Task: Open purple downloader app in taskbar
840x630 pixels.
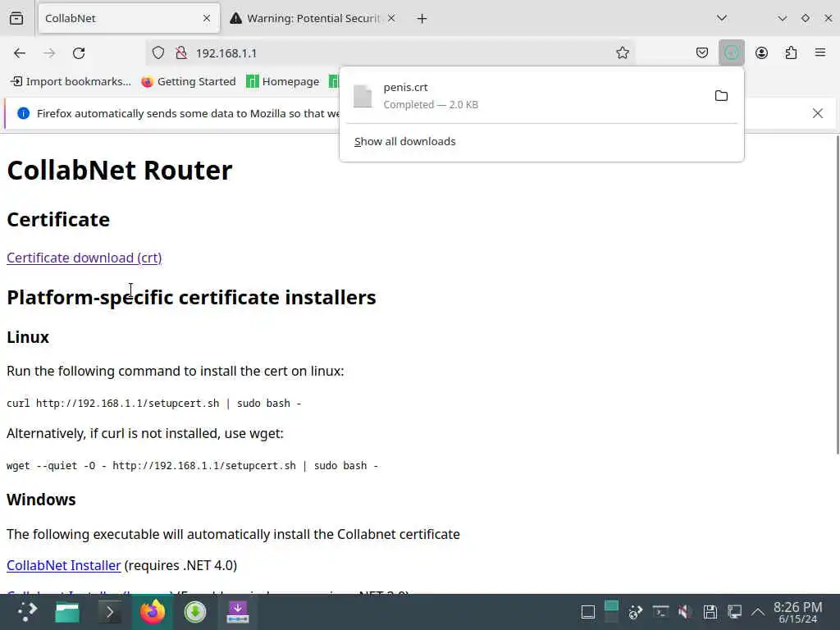Action: 238,612
